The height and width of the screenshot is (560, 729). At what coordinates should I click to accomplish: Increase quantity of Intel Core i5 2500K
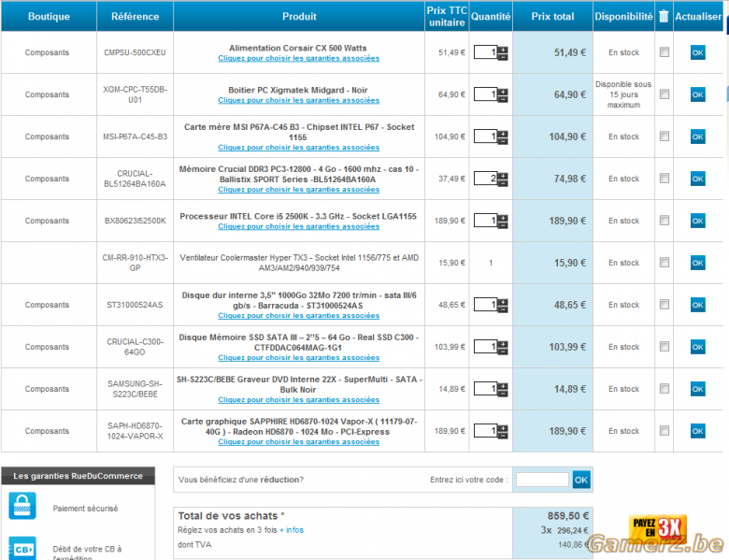pos(503,218)
